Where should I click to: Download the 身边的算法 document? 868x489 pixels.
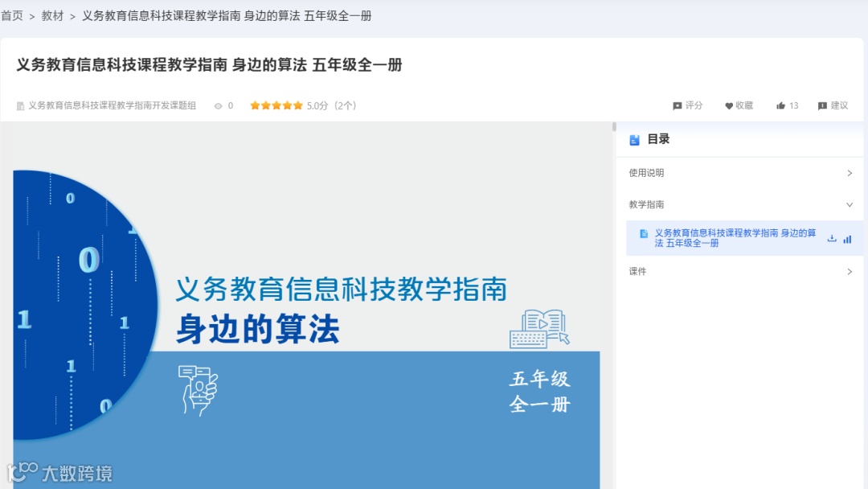[x=832, y=238]
